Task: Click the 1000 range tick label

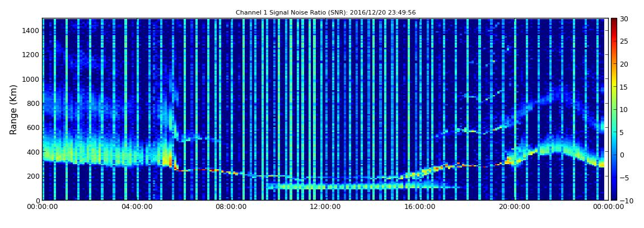Action: [31, 79]
